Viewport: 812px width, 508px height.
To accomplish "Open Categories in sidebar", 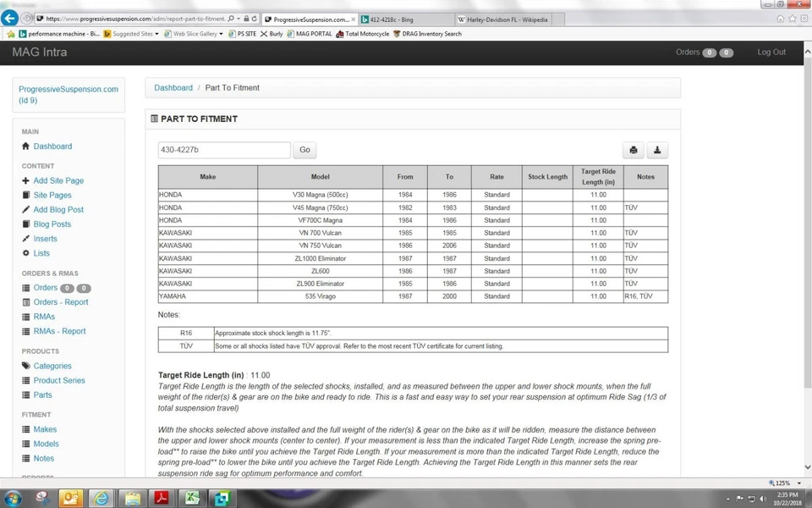I will click(52, 366).
